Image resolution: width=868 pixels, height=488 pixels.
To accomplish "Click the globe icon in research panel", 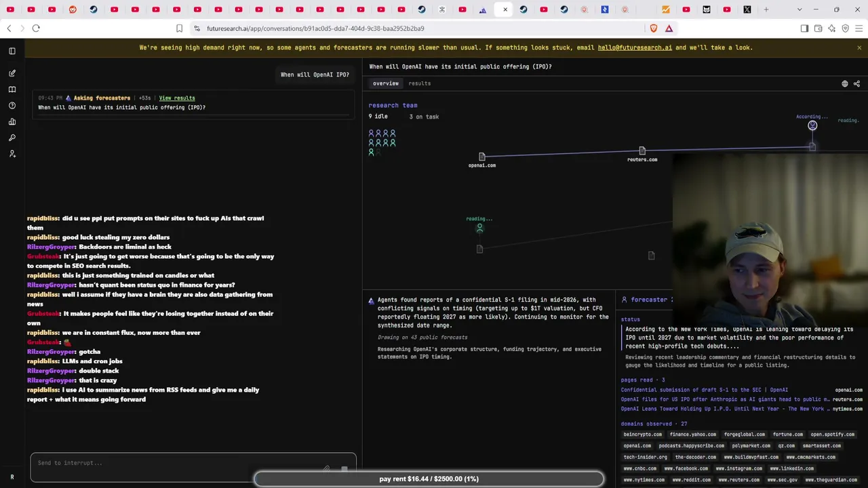I will pos(845,84).
